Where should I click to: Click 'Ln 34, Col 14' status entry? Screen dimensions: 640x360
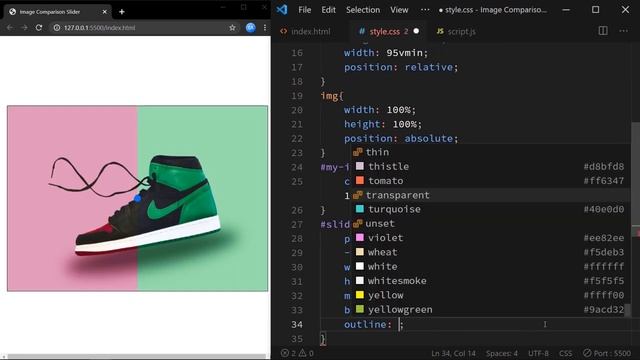click(453, 353)
